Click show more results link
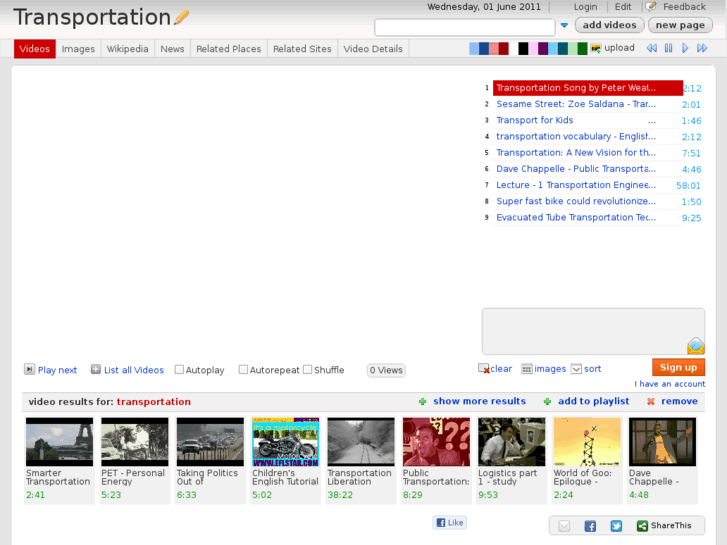This screenshot has height=545, width=727. pos(479,401)
